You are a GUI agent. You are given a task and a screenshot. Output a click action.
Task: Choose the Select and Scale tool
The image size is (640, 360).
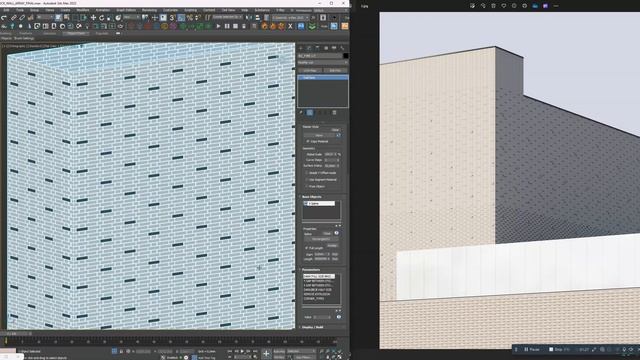[x=109, y=18]
